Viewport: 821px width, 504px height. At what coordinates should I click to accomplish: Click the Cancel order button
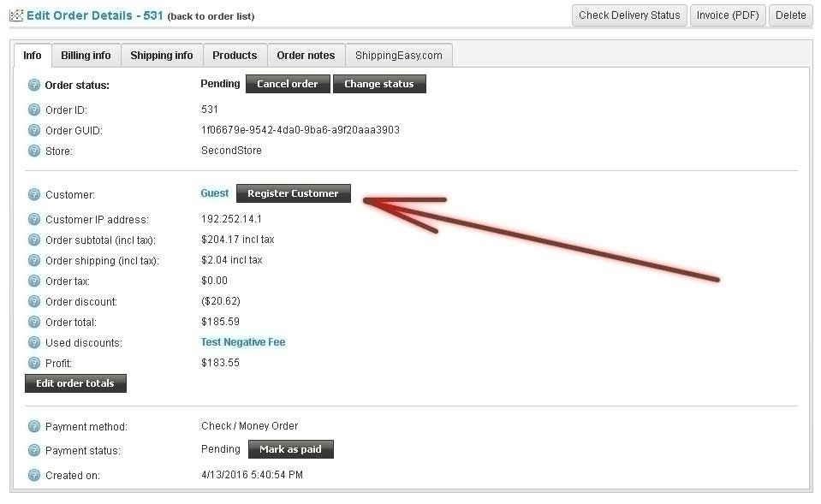tap(288, 84)
